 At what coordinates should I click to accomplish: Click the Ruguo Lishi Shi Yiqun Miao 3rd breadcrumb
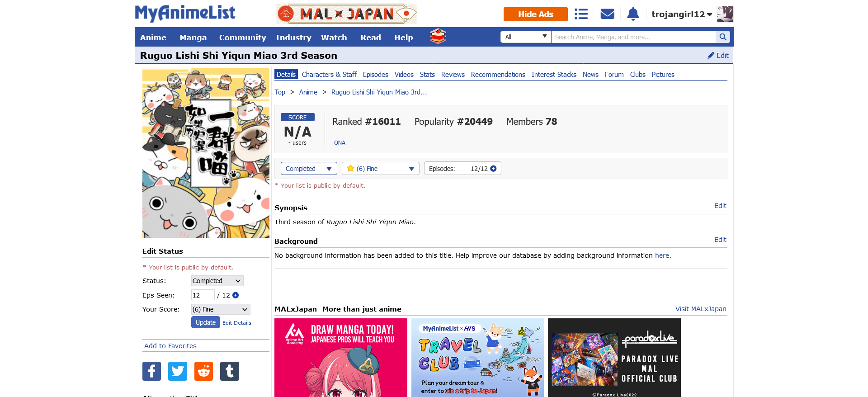[x=379, y=92]
